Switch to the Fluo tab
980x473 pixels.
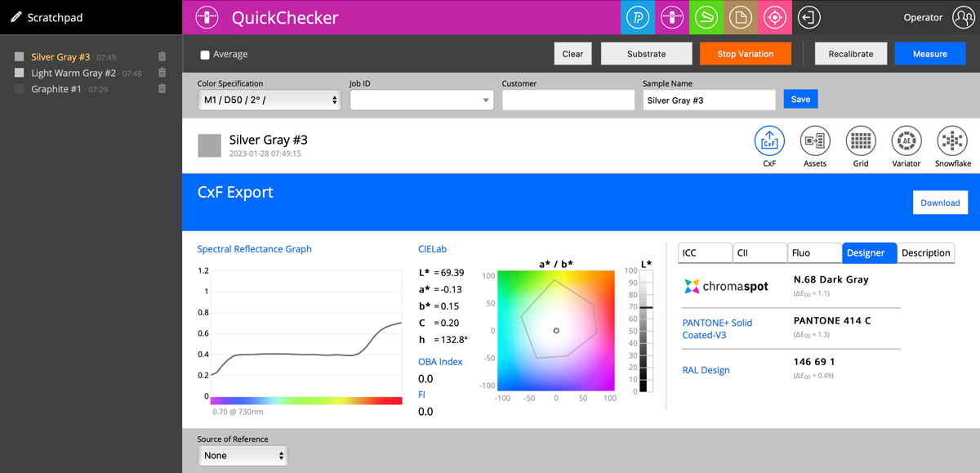pos(814,252)
